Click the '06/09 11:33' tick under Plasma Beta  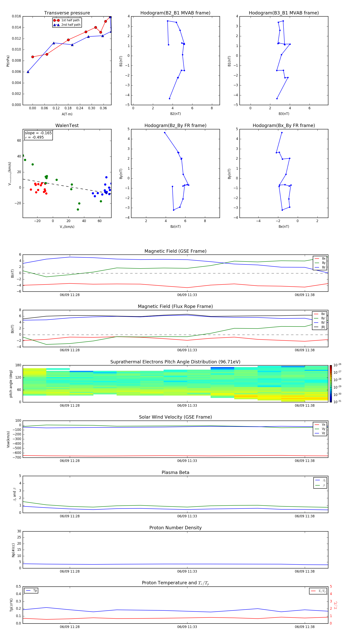pyautogui.click(x=187, y=516)
